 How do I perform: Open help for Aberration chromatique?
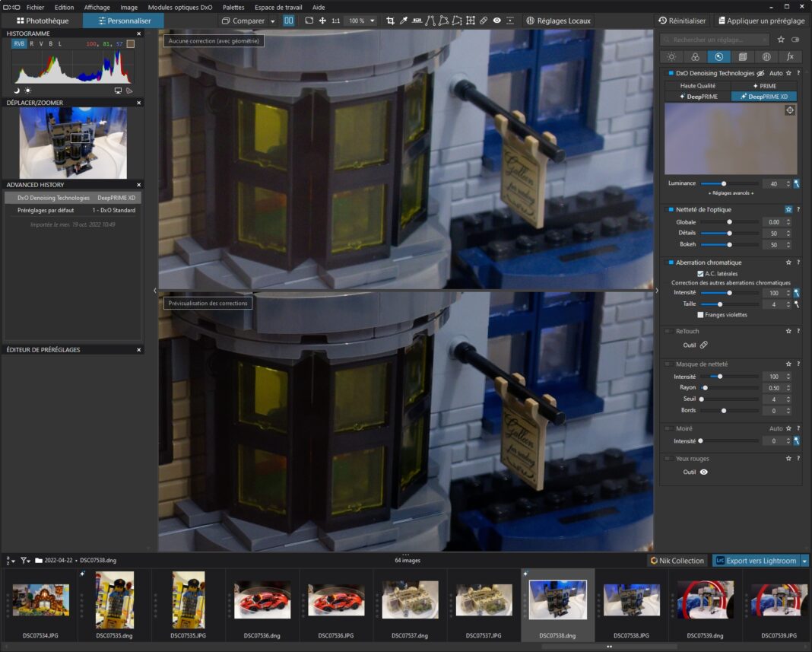pos(798,262)
